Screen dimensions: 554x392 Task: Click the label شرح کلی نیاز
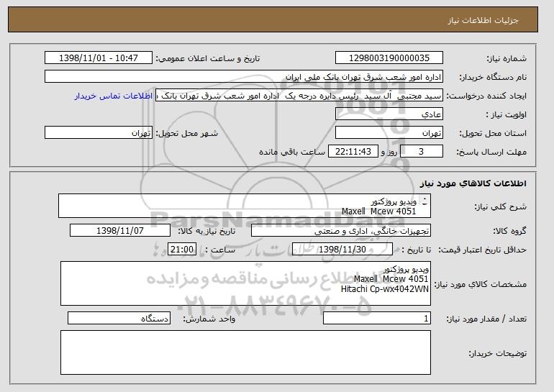click(x=500, y=206)
